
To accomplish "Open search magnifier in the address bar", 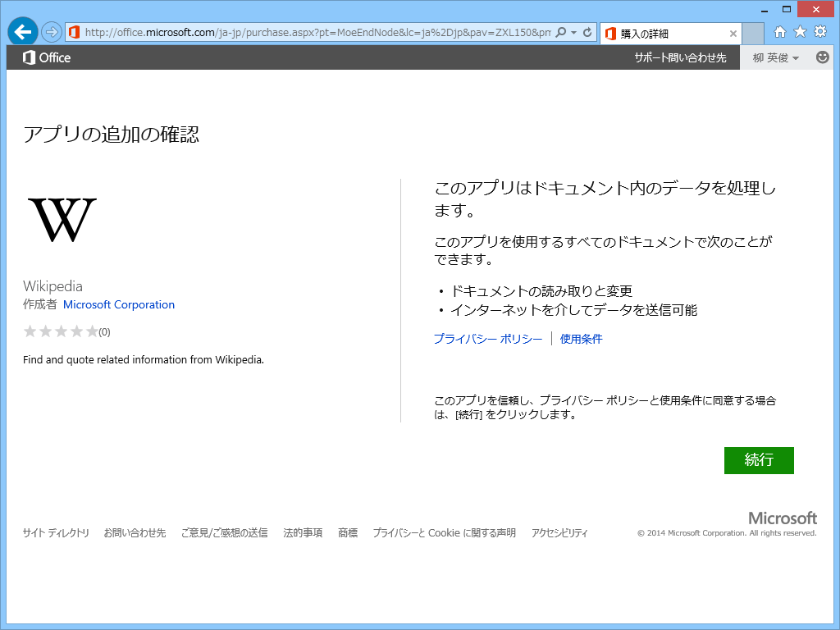I will pos(561,32).
